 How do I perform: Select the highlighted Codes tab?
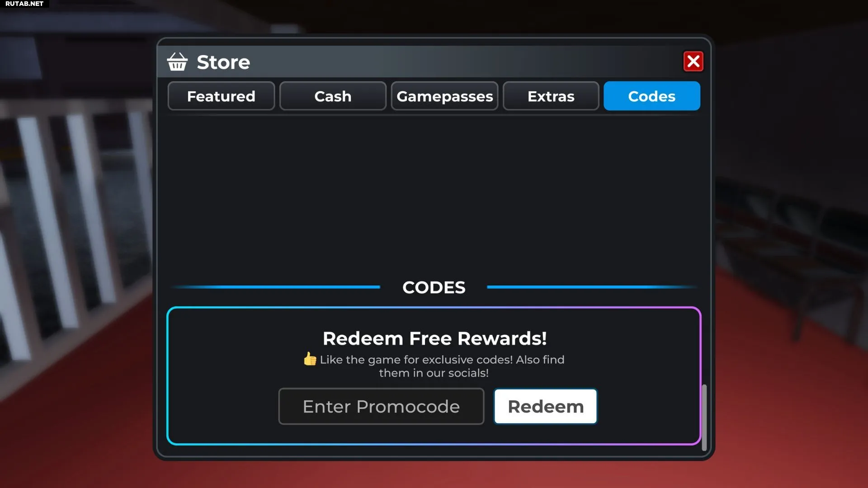(651, 96)
